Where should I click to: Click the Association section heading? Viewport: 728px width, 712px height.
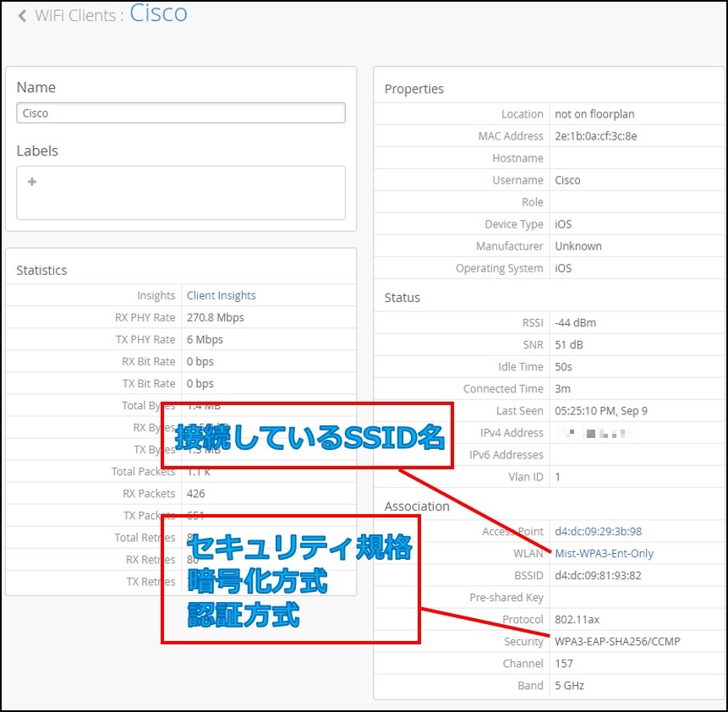coord(417,507)
